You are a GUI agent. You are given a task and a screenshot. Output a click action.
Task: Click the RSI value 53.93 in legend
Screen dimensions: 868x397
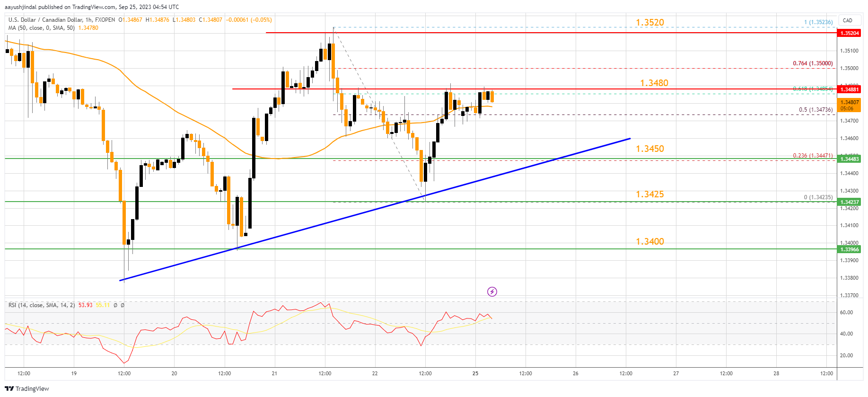click(x=86, y=305)
